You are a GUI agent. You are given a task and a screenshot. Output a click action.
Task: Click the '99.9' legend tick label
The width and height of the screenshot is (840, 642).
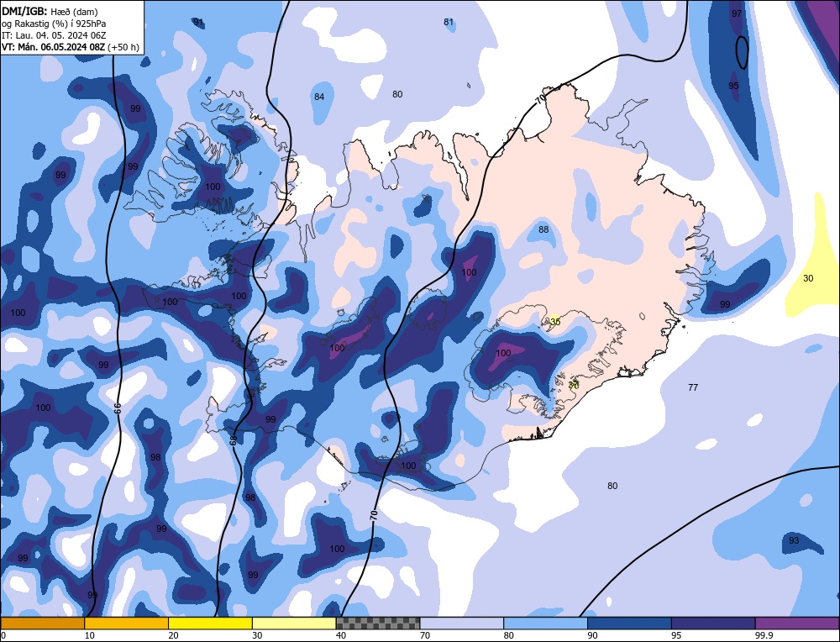(763, 635)
